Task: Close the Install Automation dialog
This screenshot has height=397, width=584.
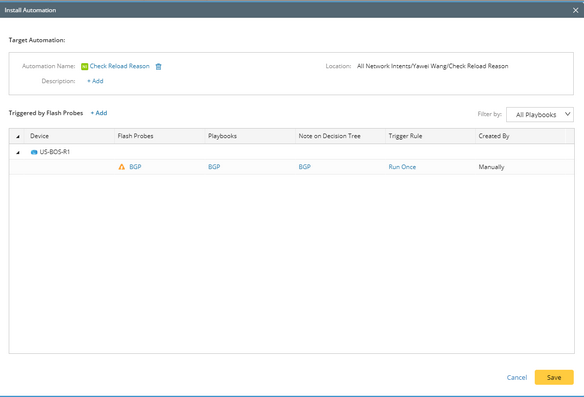Action: tap(575, 10)
